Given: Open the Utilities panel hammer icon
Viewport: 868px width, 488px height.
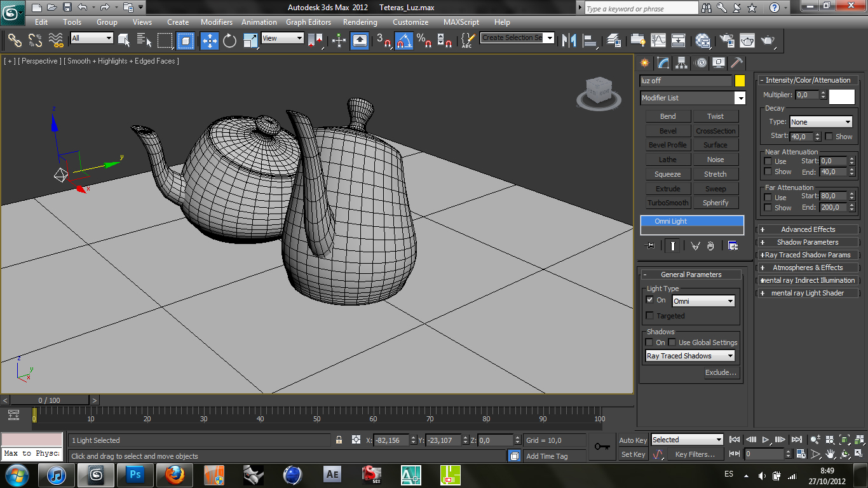Looking at the screenshot, I should [736, 63].
